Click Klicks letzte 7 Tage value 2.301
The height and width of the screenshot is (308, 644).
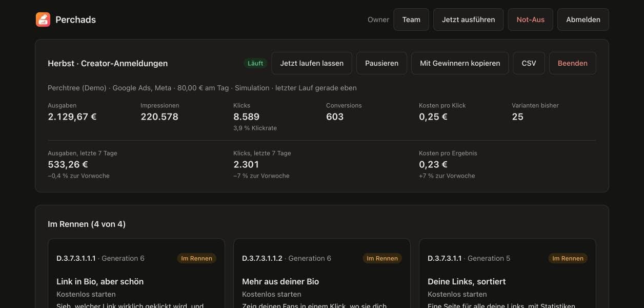tap(246, 164)
